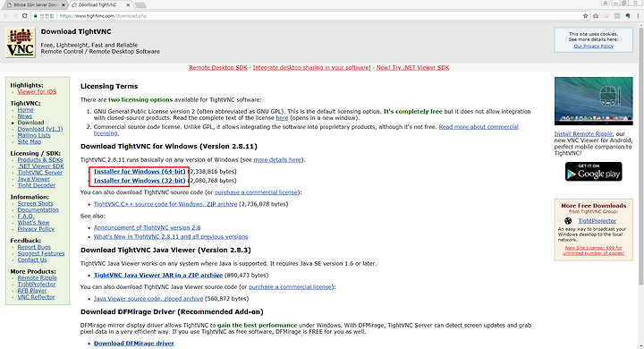Click the browser forward arrow
Viewport: 644px width, 349px height.
(x=15, y=15)
